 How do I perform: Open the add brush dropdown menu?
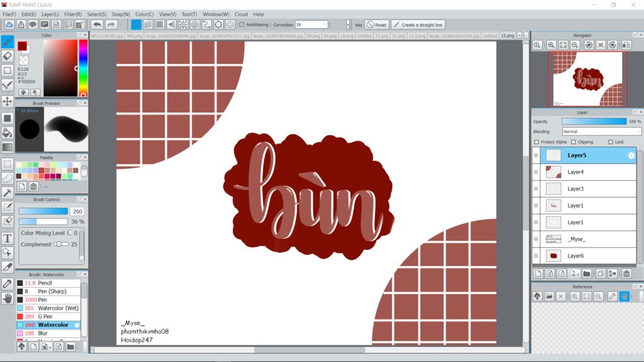tap(45, 347)
